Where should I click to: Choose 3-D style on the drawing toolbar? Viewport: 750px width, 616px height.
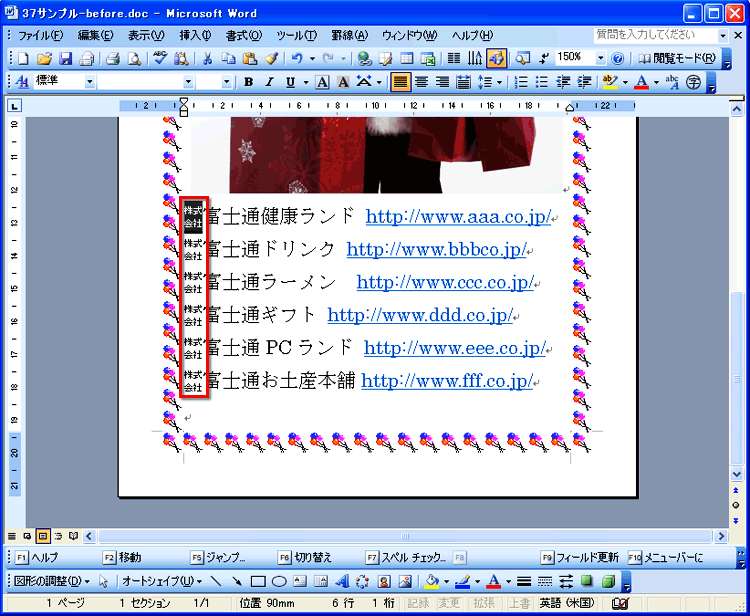click(x=607, y=582)
